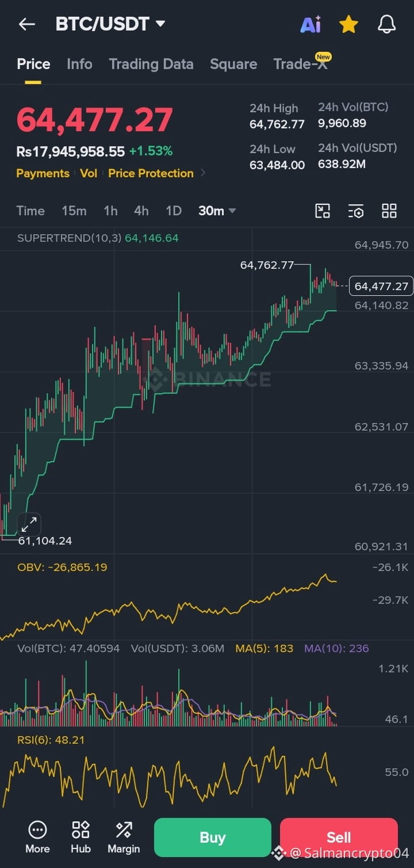This screenshot has width=414, height=868.
Task: Tap the Vol(BTC) 47.40594 label
Action: click(x=68, y=648)
